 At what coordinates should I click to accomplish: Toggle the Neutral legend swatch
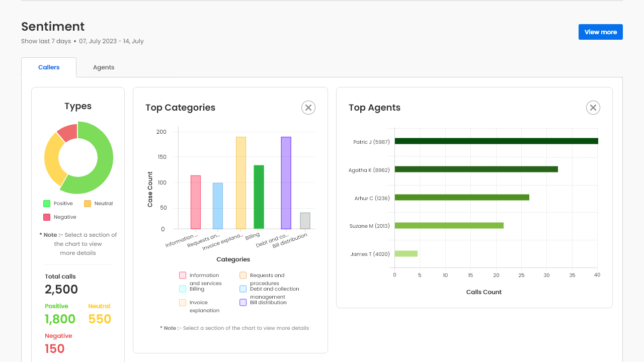coord(88,204)
